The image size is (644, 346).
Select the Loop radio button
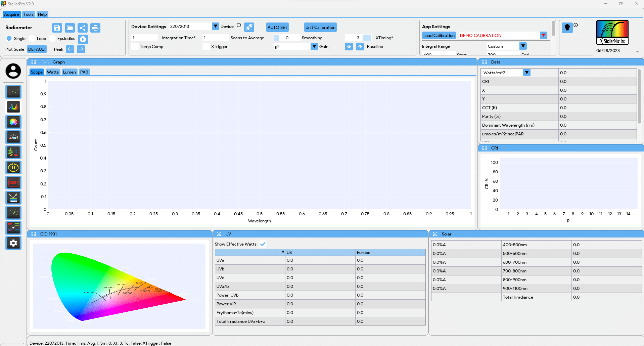(x=32, y=39)
